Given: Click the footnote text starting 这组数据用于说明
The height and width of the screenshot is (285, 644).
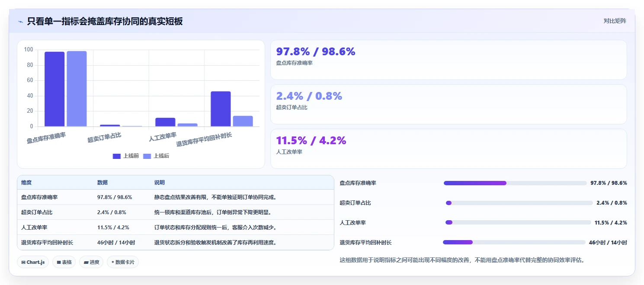Looking at the screenshot, I should (462, 260).
